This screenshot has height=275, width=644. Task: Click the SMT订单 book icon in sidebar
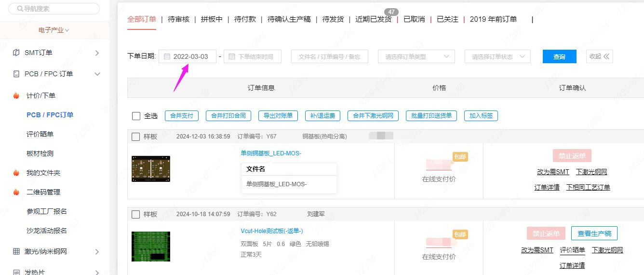tap(16, 53)
